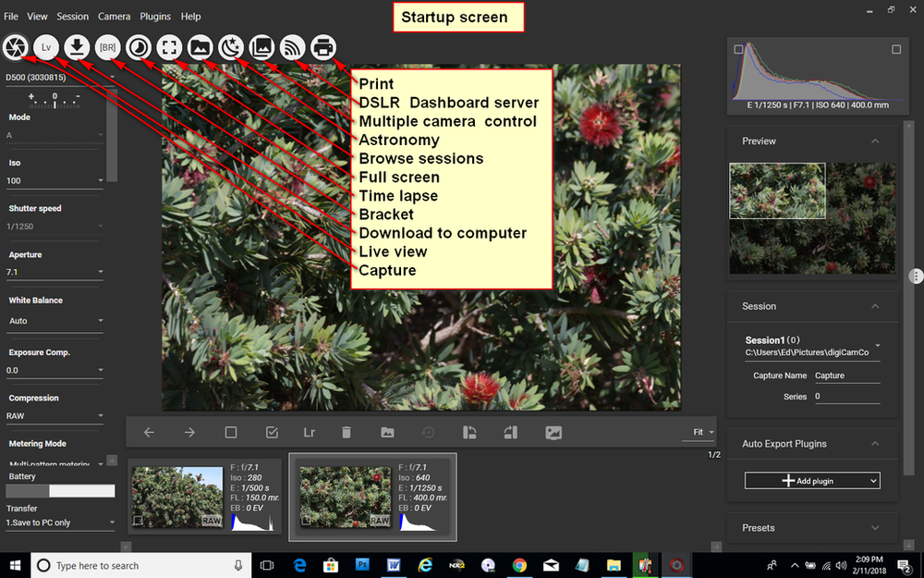Viewport: 924px width, 578px height.
Task: Toggle the select-image checkmark in bottom toolbar
Action: click(272, 432)
